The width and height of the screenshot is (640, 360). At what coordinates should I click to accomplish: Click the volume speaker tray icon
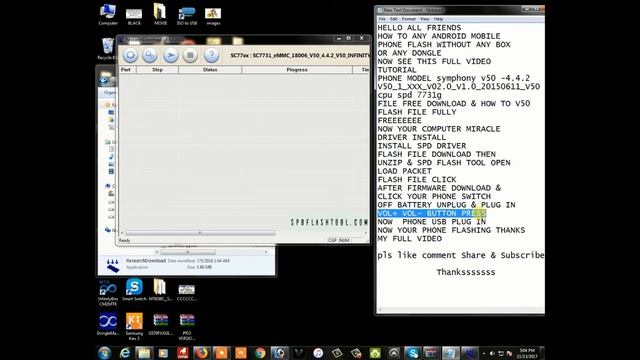[x=492, y=353]
